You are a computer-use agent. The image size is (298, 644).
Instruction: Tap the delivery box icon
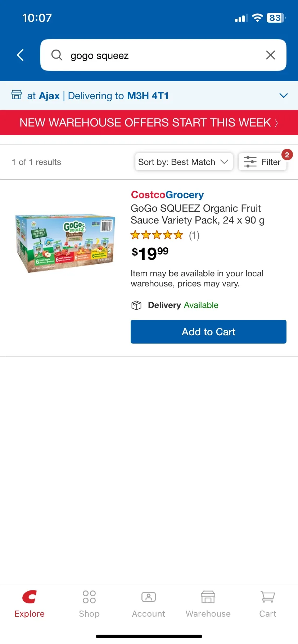(x=136, y=305)
